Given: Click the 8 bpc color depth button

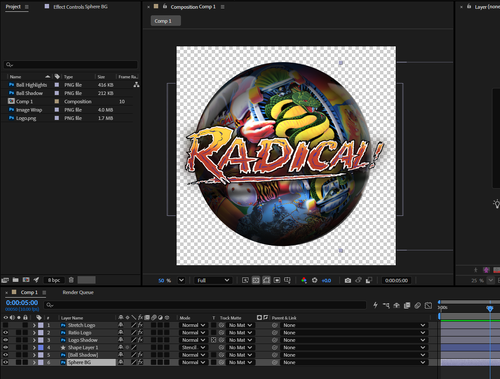Looking at the screenshot, I should pyautogui.click(x=54, y=280).
